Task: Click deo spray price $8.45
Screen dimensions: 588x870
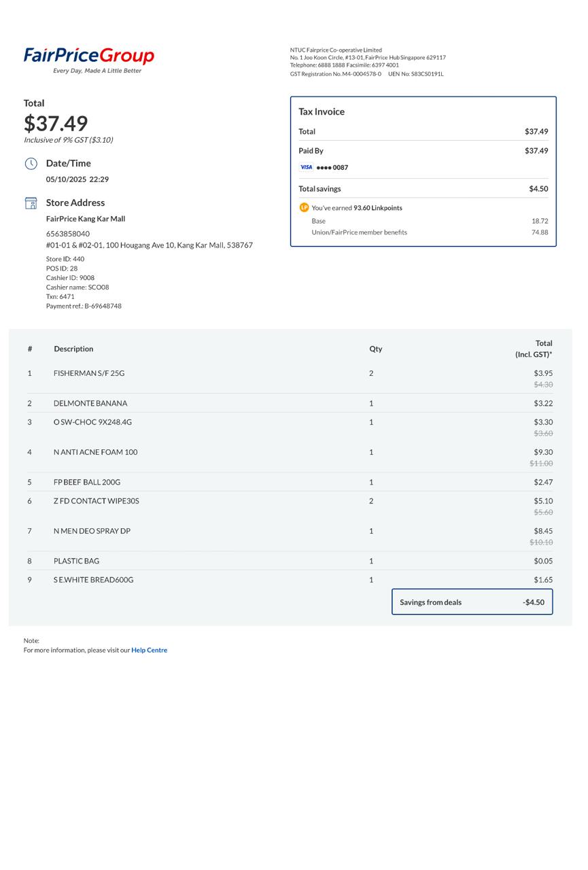Action: tap(543, 531)
